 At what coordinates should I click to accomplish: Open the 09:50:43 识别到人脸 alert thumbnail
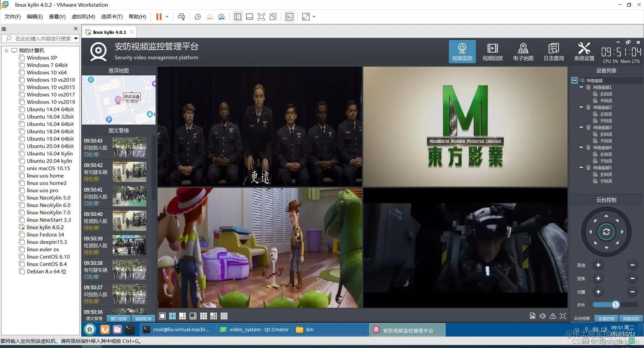[x=129, y=147]
